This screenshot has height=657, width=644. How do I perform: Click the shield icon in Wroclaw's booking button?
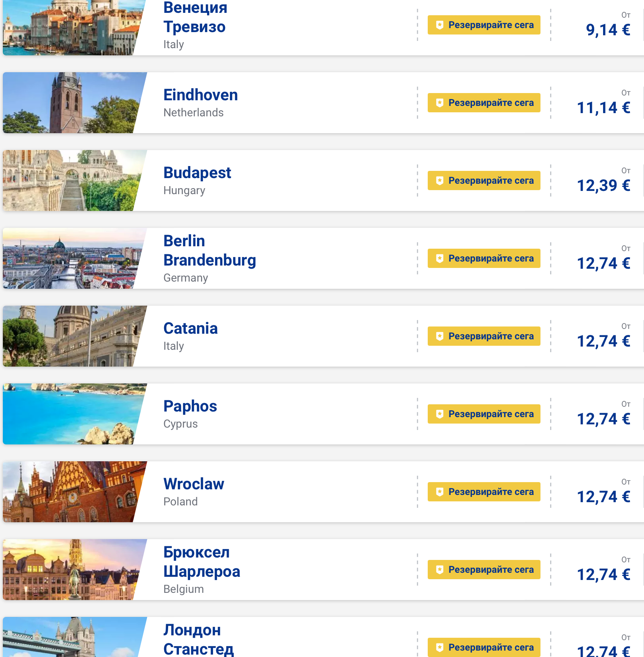tap(440, 492)
